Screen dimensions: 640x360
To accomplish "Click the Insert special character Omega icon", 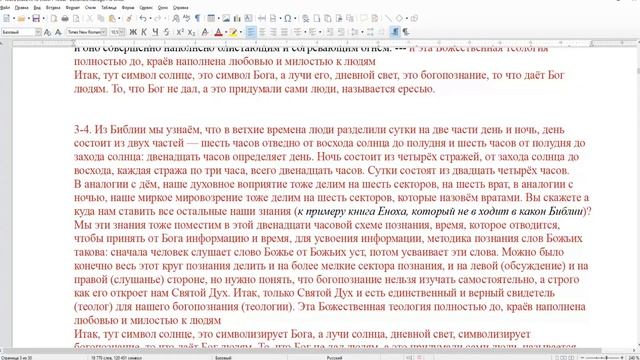I will [287, 18].
